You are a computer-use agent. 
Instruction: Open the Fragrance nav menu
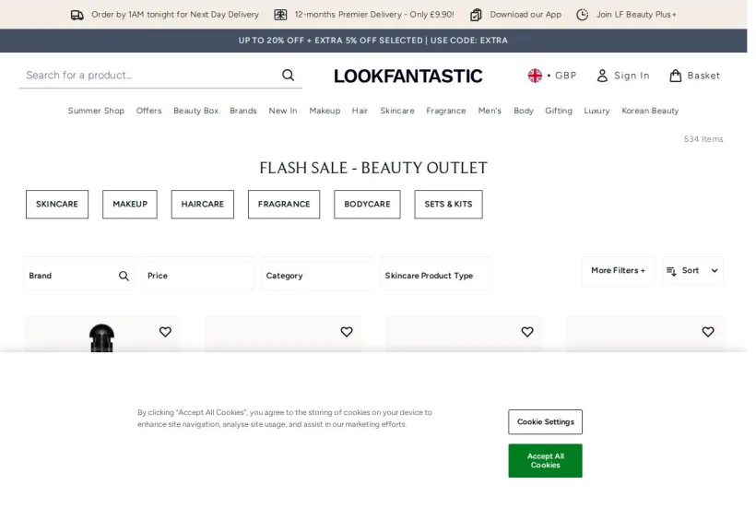tap(446, 111)
